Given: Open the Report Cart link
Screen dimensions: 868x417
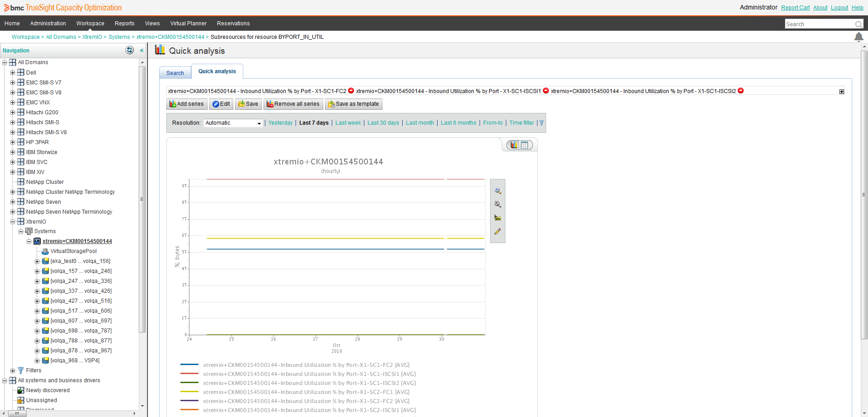Looking at the screenshot, I should 795,8.
